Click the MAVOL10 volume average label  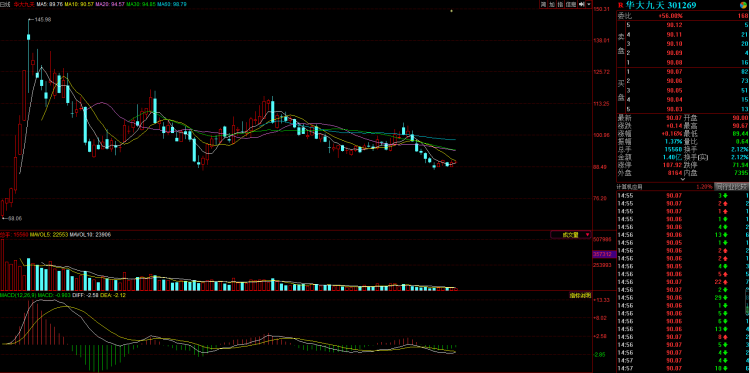(90, 235)
